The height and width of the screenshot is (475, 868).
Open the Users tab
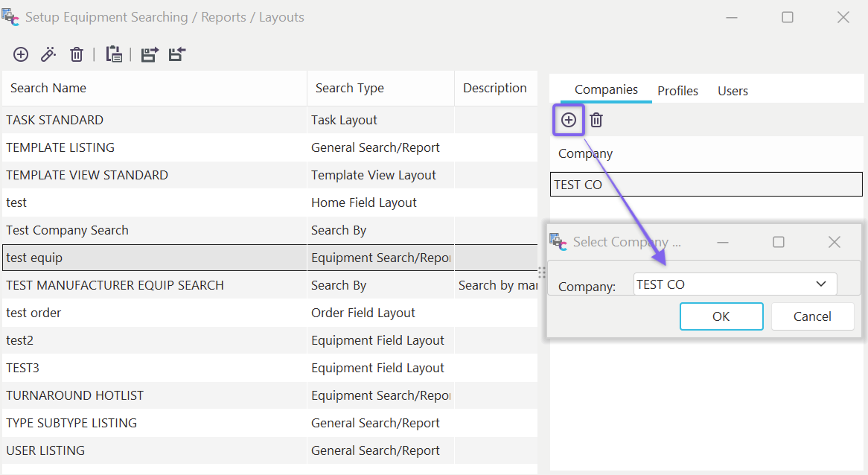[733, 91]
